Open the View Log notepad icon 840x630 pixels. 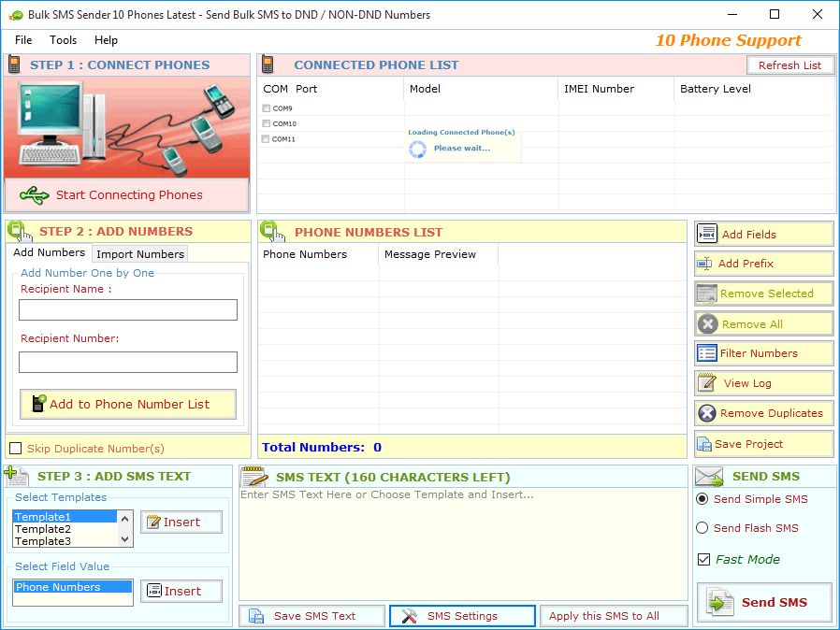pos(707,383)
